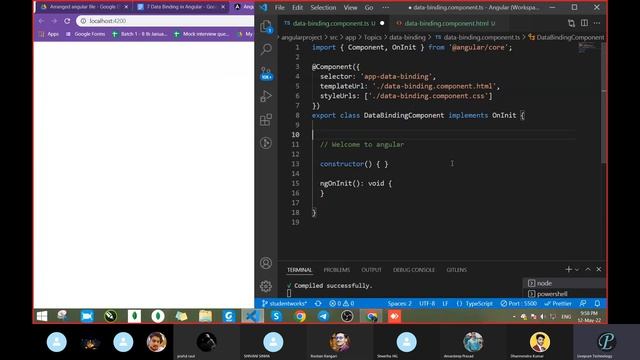The width and height of the screenshot is (640, 360).
Task: Close the terminal panel
Action: coord(599,269)
